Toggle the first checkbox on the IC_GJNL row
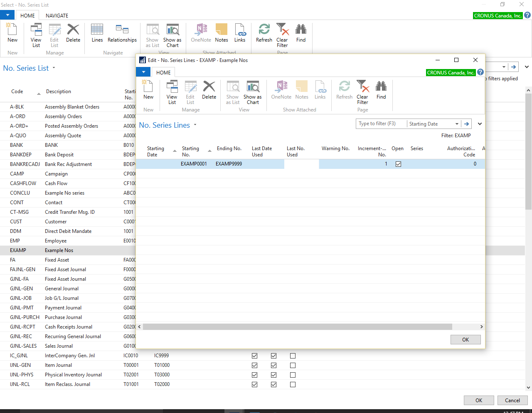The width and height of the screenshot is (532, 413). pyautogui.click(x=254, y=355)
